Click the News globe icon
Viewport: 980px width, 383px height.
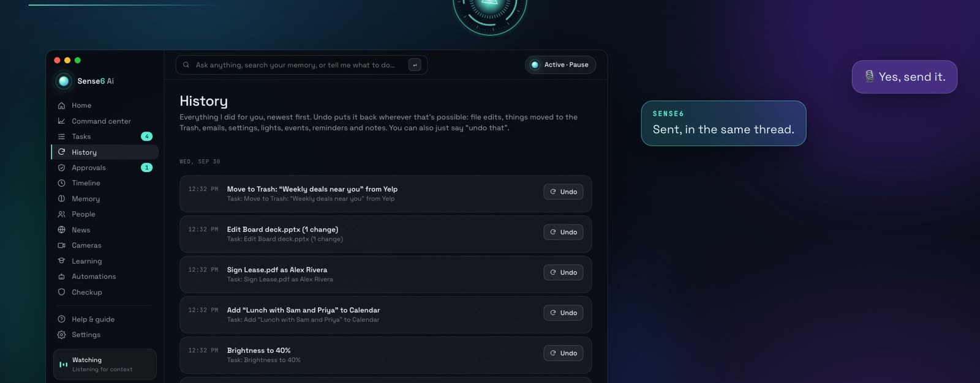(61, 230)
